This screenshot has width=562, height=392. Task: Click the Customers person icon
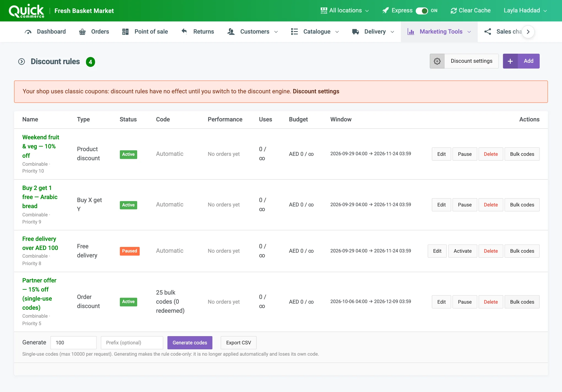pyautogui.click(x=231, y=32)
